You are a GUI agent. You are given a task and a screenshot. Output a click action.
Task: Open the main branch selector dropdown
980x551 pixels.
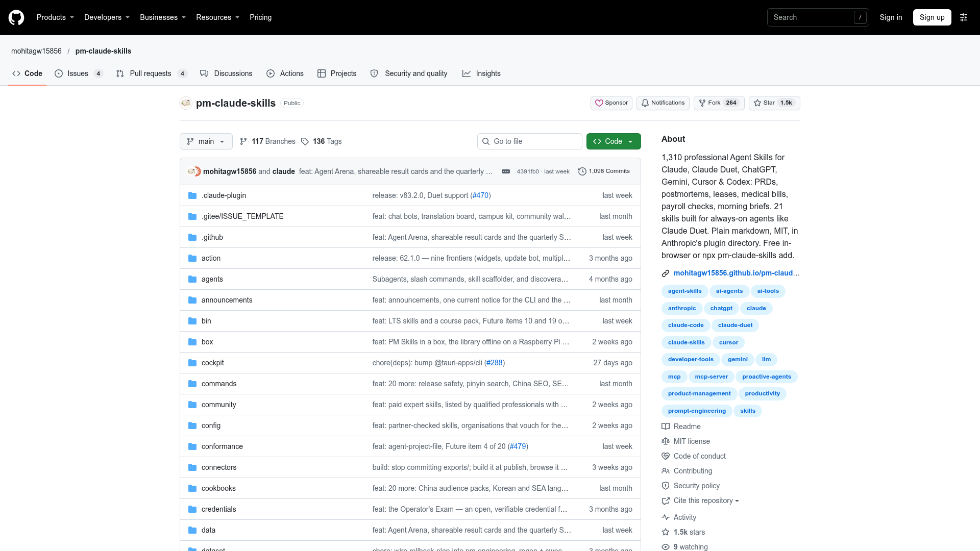[x=206, y=141]
